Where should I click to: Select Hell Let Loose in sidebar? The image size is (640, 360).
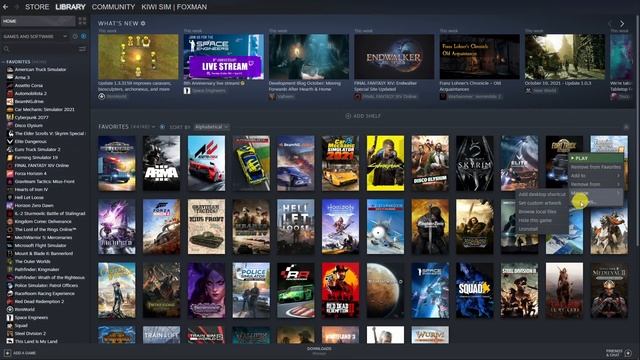click(x=29, y=198)
